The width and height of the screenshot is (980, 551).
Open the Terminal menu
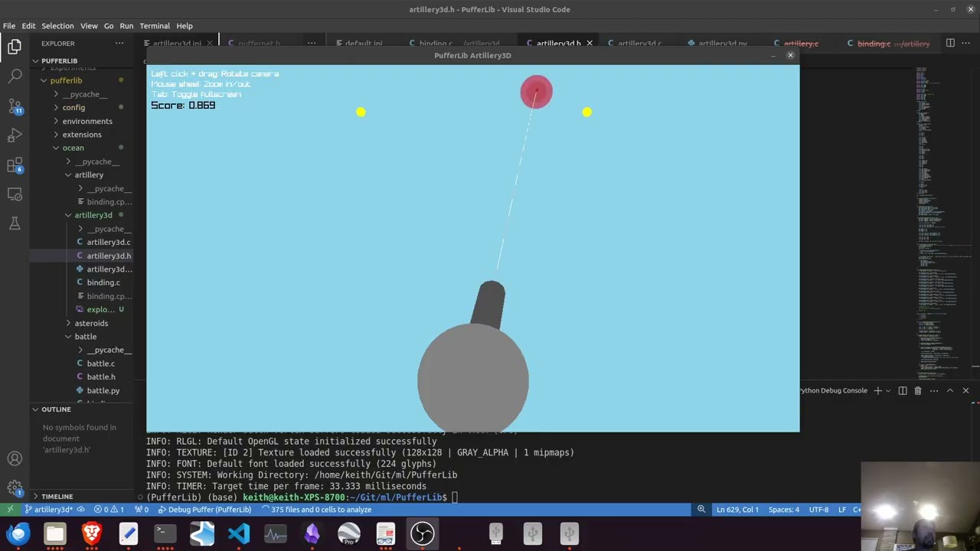[x=155, y=25]
